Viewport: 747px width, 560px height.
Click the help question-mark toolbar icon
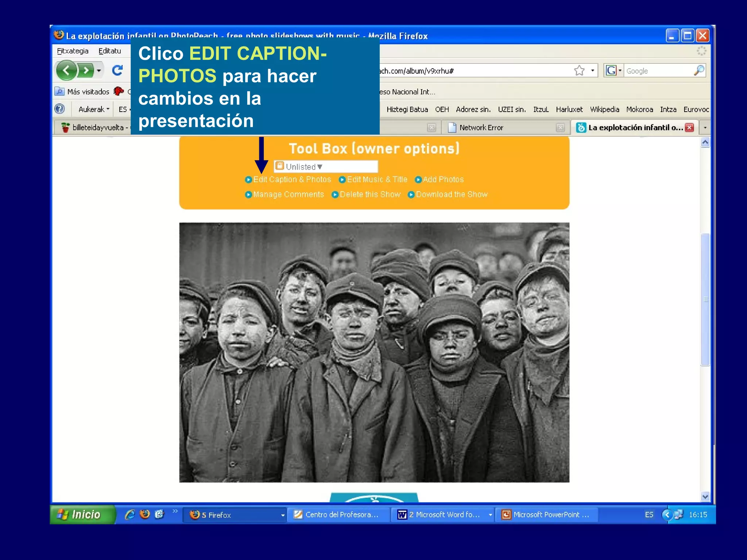(x=60, y=109)
